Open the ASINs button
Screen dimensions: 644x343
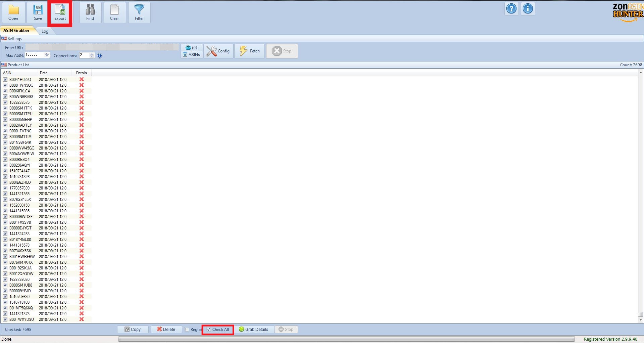click(192, 54)
